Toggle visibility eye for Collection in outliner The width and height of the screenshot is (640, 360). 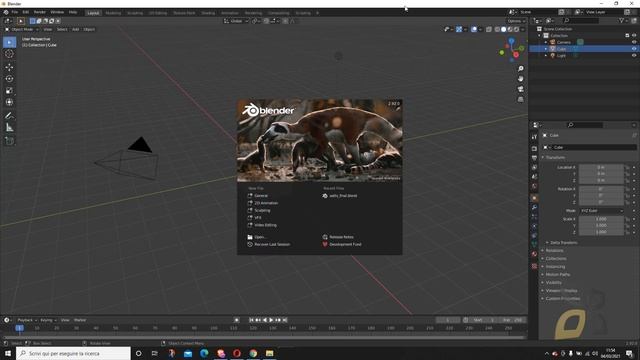(x=634, y=36)
